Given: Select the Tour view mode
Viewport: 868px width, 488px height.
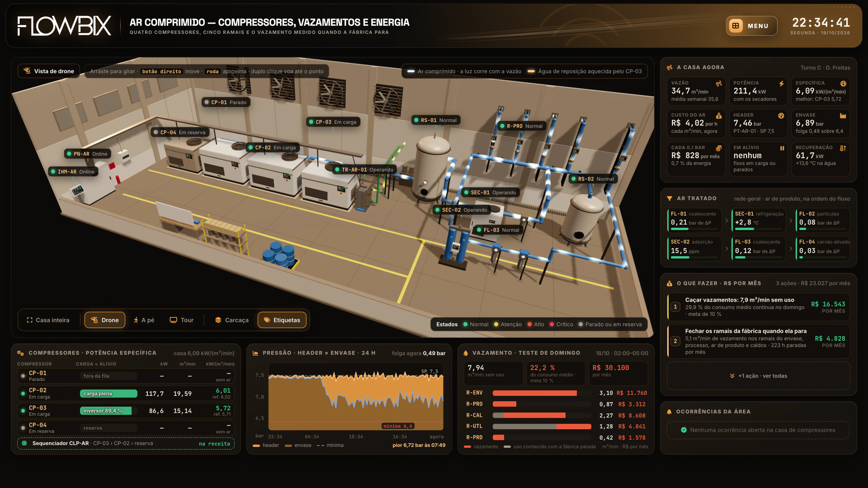Looking at the screenshot, I should tap(182, 320).
